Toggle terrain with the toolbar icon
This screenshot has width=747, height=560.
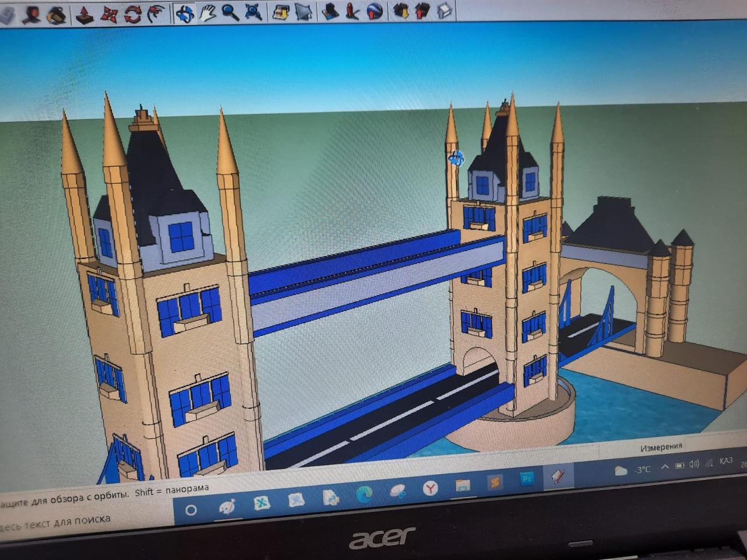(x=304, y=11)
